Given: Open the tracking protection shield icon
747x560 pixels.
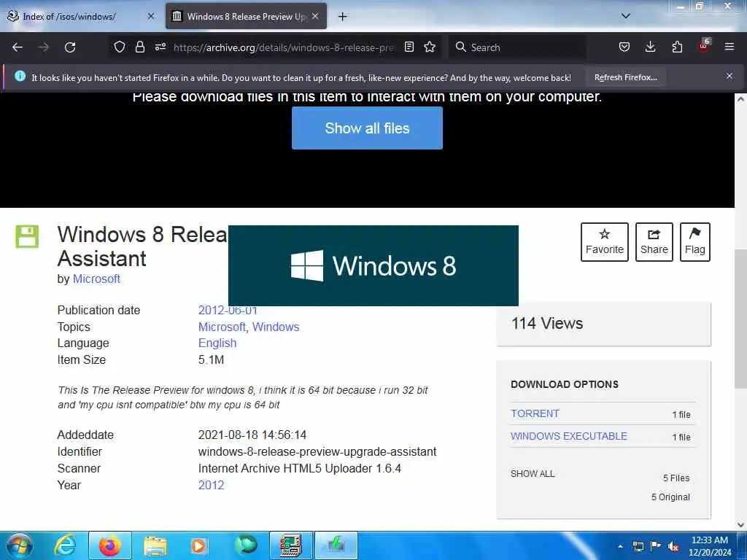Looking at the screenshot, I should pyautogui.click(x=120, y=47).
